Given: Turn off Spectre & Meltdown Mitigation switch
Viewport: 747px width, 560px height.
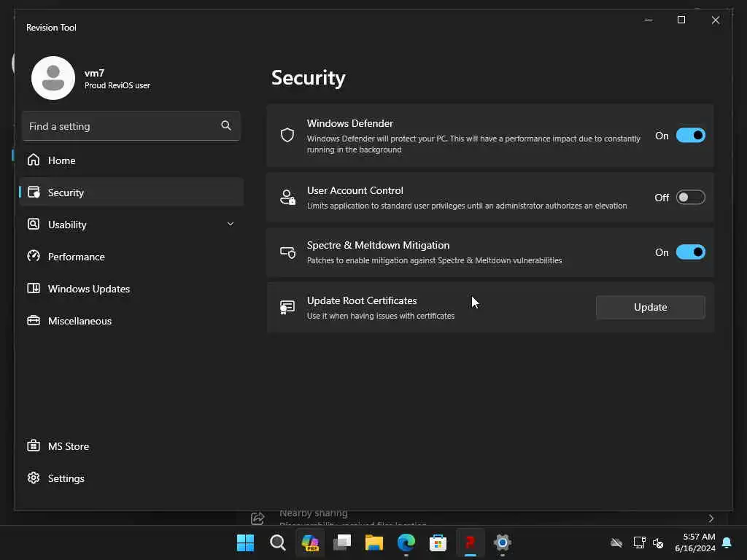Looking at the screenshot, I should click(x=690, y=252).
